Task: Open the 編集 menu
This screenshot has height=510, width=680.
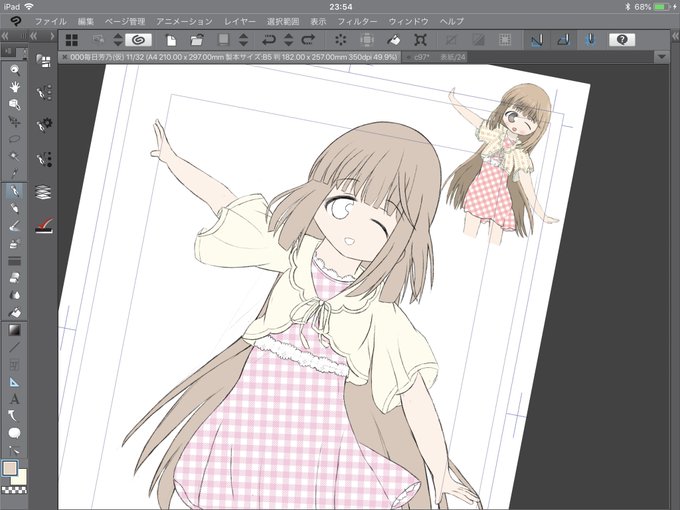Action: point(86,21)
